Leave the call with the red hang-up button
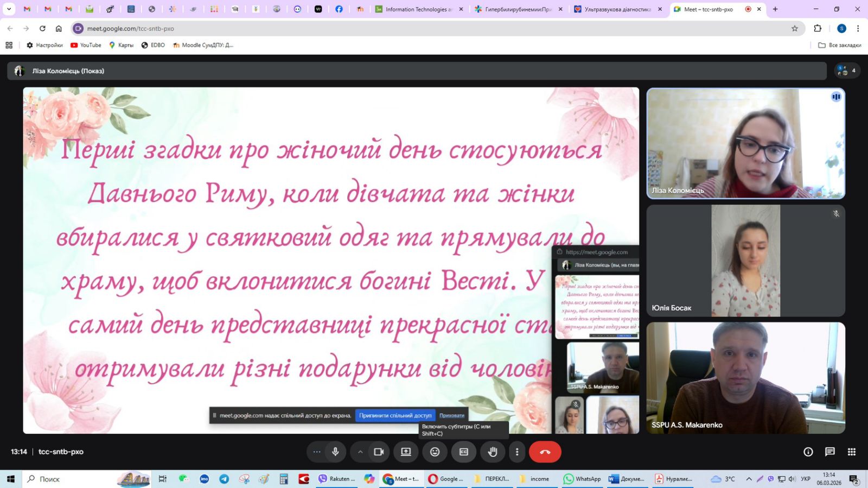868x488 pixels. [x=545, y=452]
